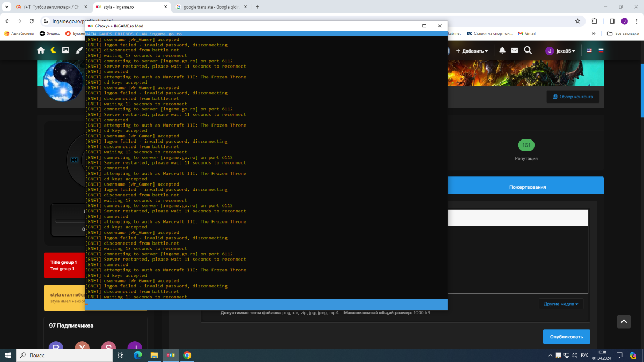
Task: Open the messages envelope icon
Action: pos(515,50)
